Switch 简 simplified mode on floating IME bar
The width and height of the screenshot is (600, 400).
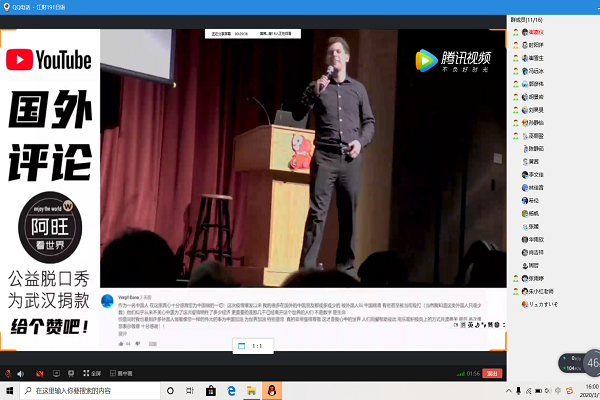490,325
